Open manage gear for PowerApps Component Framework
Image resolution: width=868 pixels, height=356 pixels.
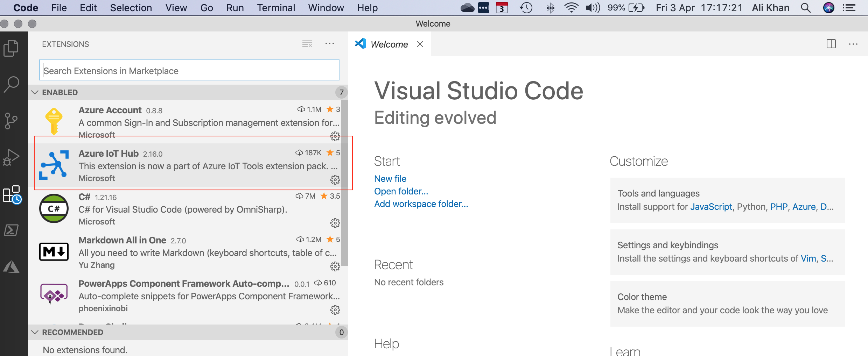click(335, 310)
